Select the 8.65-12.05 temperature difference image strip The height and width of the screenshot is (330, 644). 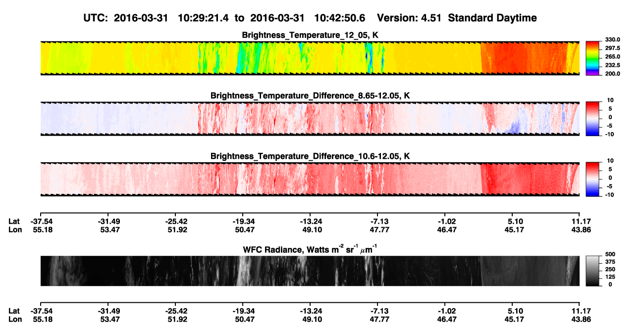310,118
